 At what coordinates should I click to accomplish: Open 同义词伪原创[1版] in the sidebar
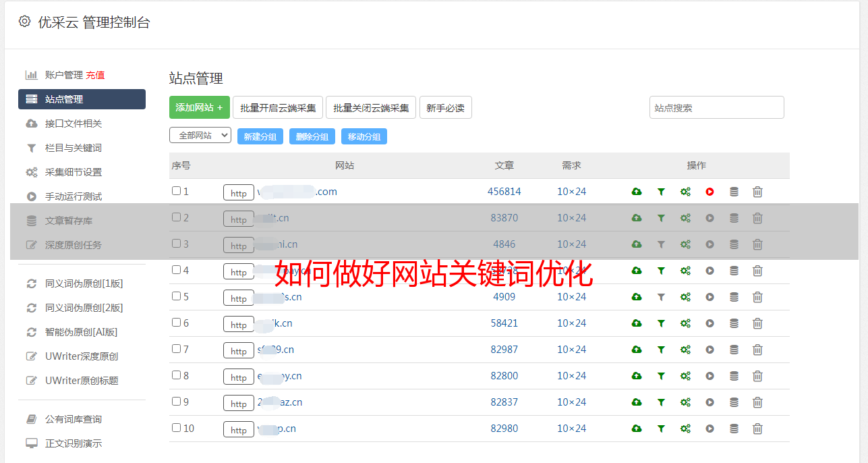84,283
